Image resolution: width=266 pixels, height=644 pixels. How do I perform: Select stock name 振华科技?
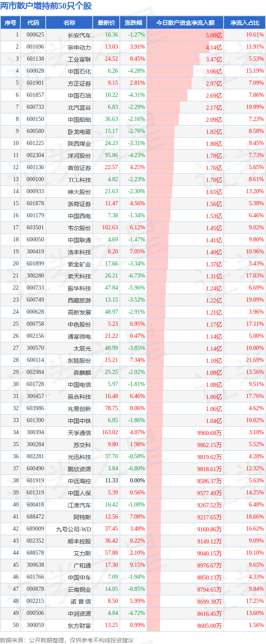coord(79,288)
